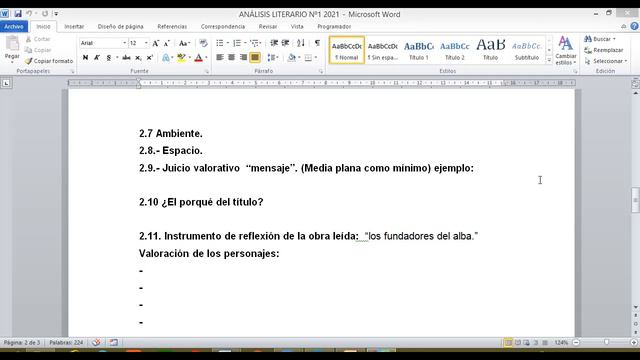Screen dimensions: 640x360
Task: Open borders button
Action: [x=308, y=58]
